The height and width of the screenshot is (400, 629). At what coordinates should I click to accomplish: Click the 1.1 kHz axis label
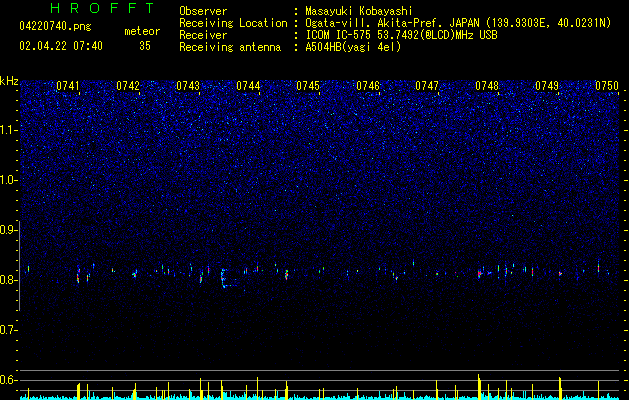[x=8, y=130]
